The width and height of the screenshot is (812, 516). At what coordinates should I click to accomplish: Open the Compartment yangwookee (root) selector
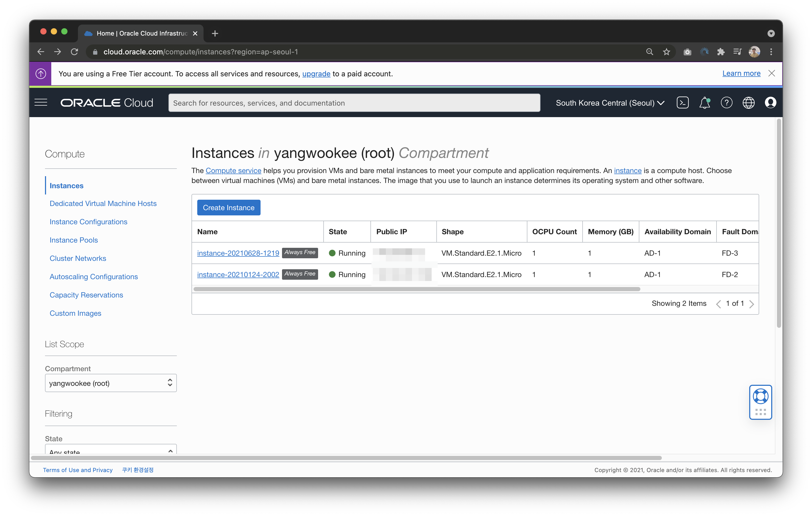pyautogui.click(x=111, y=383)
